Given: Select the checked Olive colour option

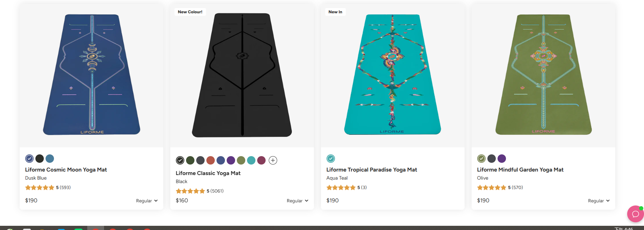Looking at the screenshot, I should click(481, 159).
